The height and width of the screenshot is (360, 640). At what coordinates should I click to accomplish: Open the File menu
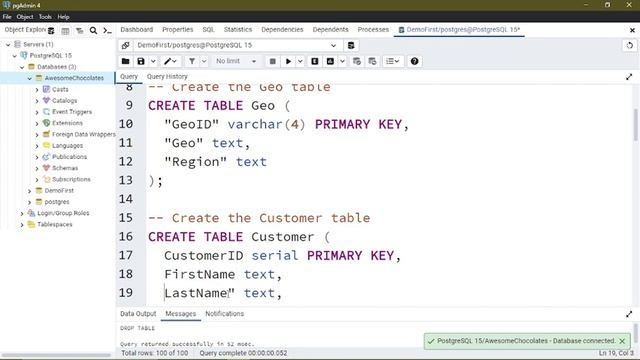coord(7,17)
